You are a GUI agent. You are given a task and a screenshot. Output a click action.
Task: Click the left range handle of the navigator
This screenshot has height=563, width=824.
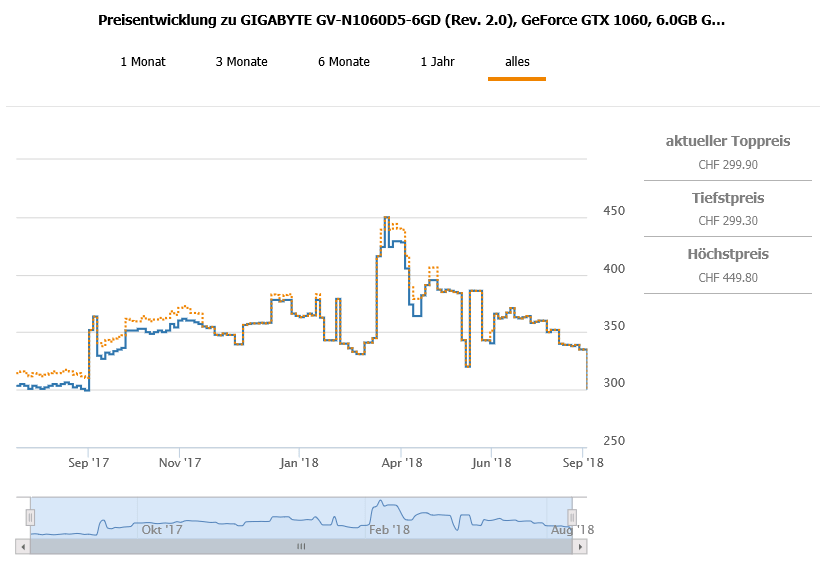pyautogui.click(x=30, y=517)
